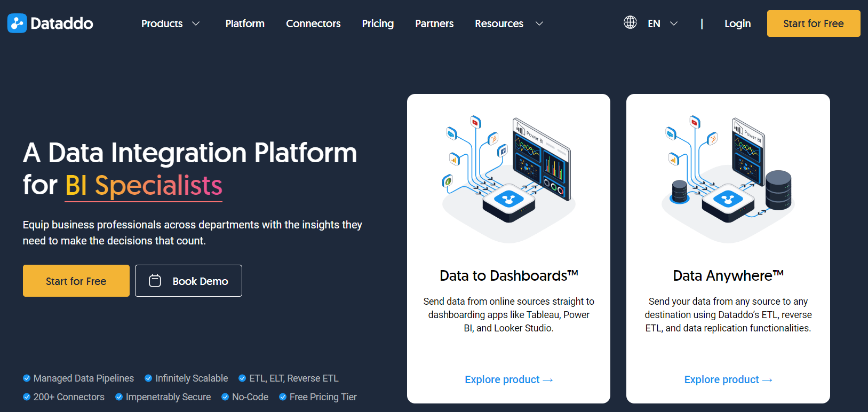Click the Impenetrably Secure label
Image resolution: width=868 pixels, height=412 pixels.
point(168,397)
